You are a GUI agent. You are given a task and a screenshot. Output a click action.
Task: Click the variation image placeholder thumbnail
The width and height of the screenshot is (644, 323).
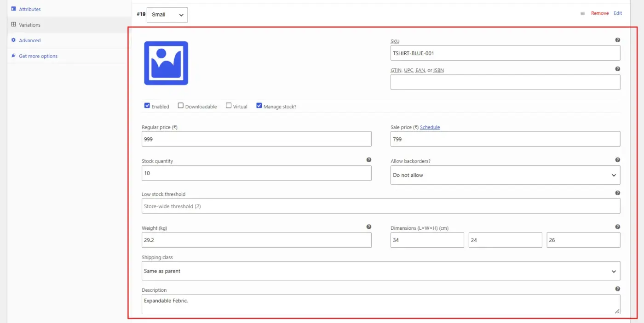click(166, 63)
